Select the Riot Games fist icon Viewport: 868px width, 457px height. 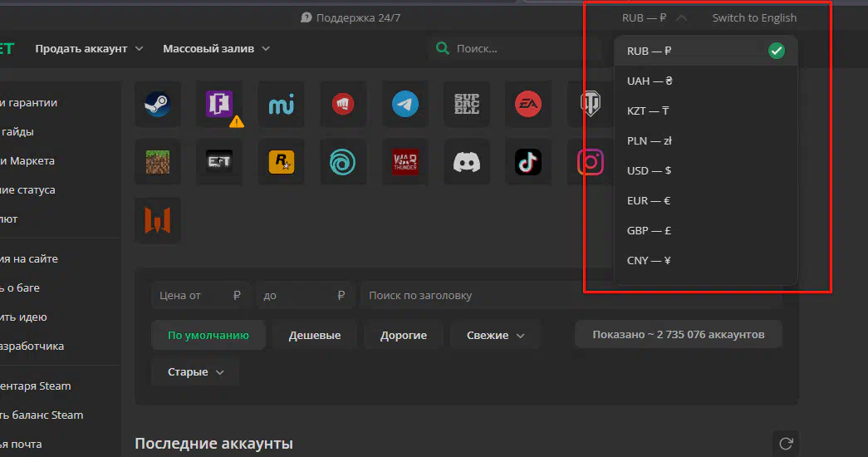pos(343,104)
